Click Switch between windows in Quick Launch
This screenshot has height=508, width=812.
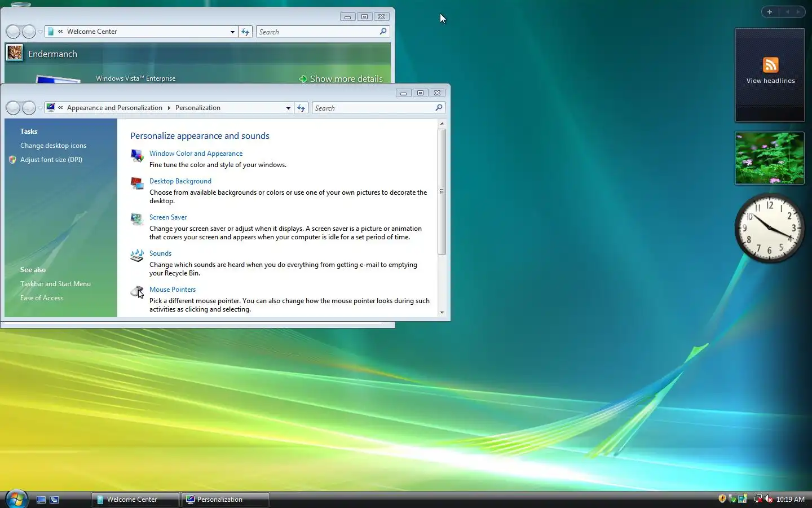pos(54,500)
